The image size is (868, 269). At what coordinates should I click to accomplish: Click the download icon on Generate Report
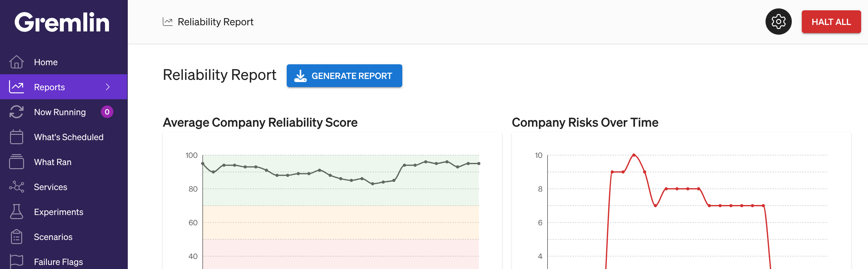(300, 76)
